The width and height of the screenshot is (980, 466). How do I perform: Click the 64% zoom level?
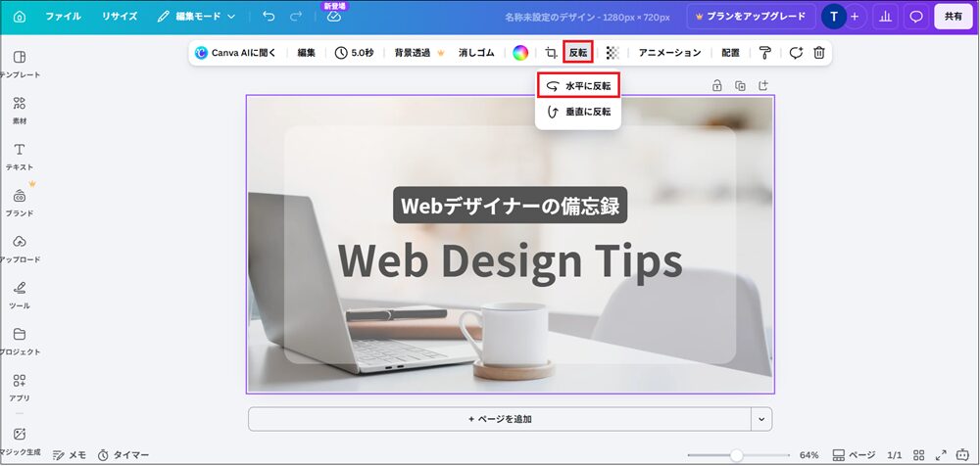[808, 455]
